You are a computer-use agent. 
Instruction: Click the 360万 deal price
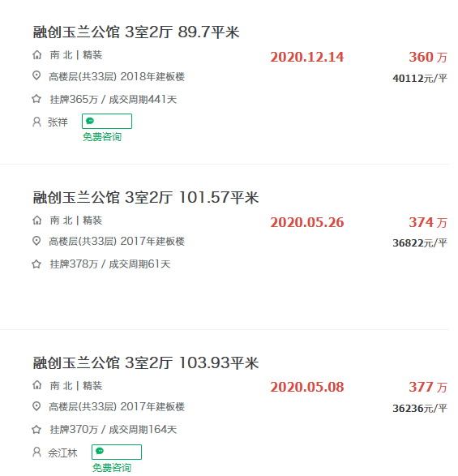coord(428,57)
